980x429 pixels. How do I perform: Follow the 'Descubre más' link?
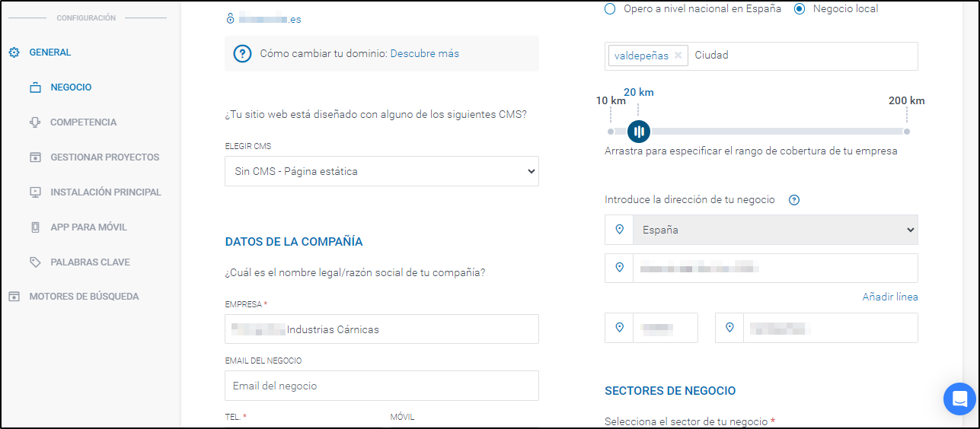[x=424, y=53]
